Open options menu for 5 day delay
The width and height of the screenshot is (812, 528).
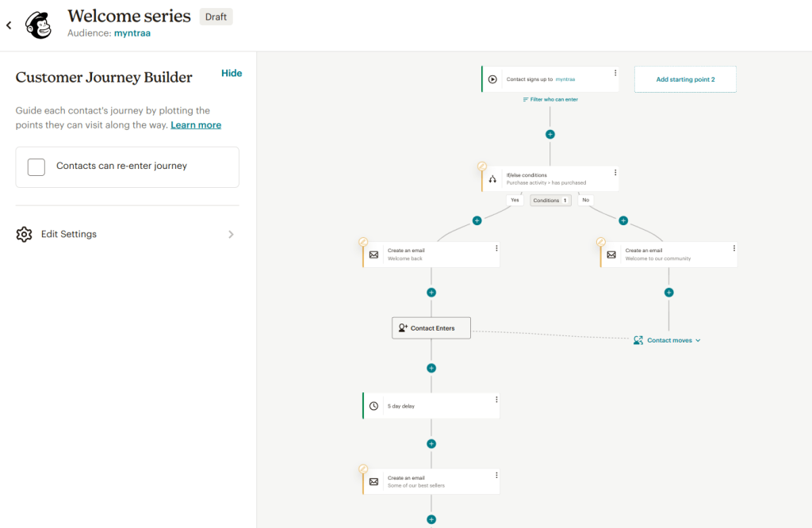tap(496, 400)
